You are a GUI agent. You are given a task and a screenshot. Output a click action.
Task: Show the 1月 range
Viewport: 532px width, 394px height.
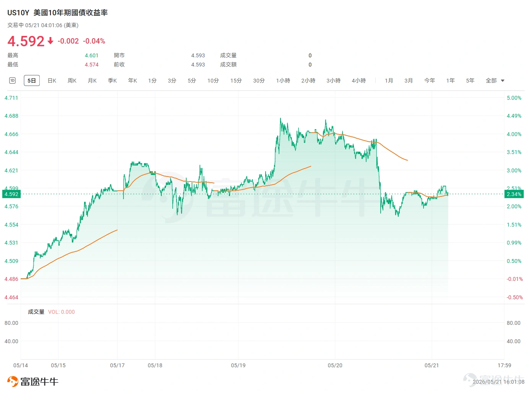click(389, 81)
